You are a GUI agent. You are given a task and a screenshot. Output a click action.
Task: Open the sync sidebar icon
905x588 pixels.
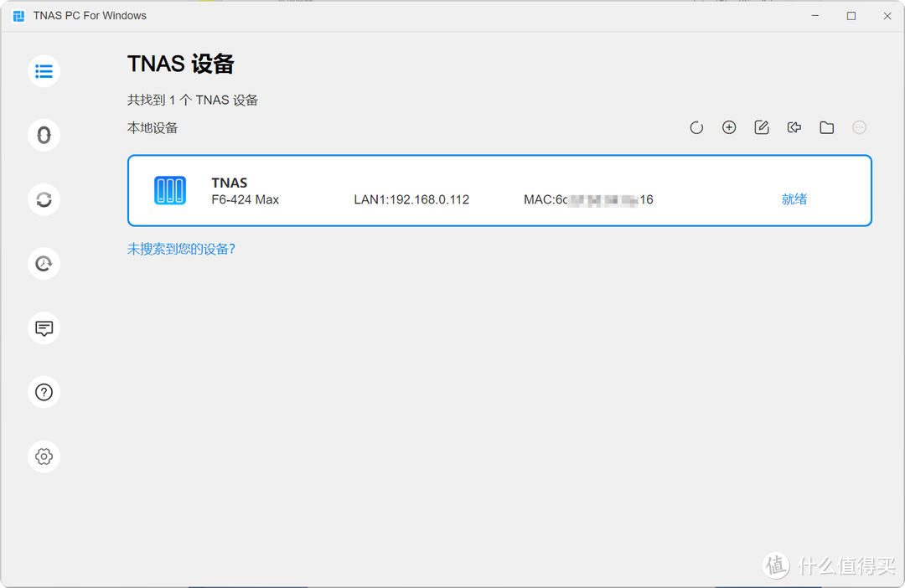44,199
